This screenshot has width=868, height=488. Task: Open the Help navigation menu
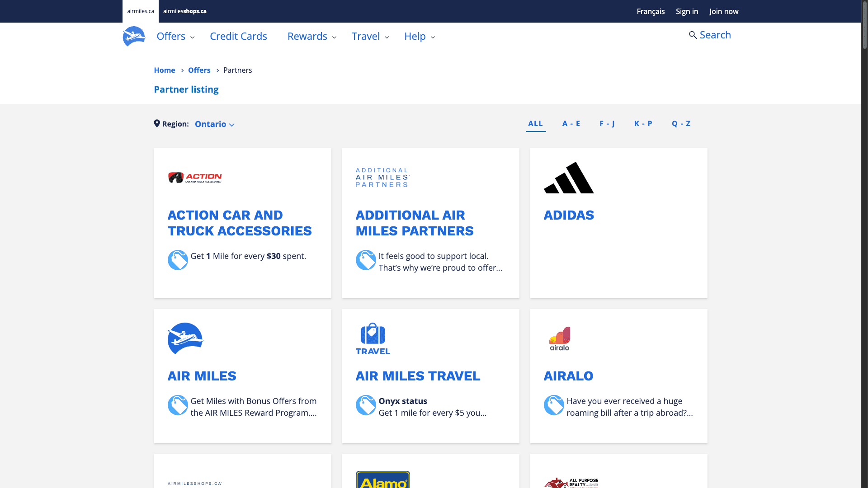(415, 36)
